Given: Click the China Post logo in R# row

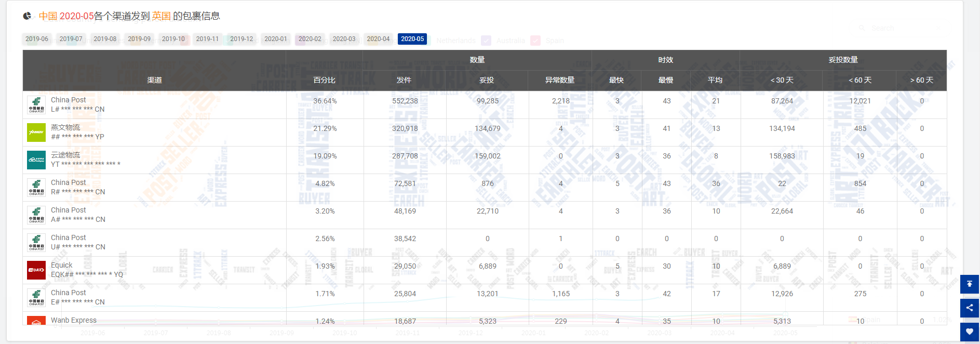Looking at the screenshot, I should pos(36,188).
